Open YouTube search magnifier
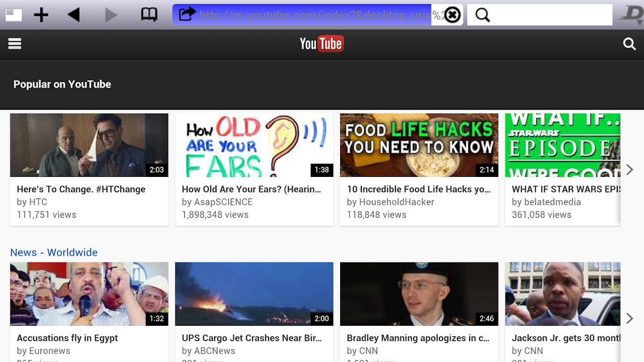This screenshot has width=644, height=362. point(629,44)
